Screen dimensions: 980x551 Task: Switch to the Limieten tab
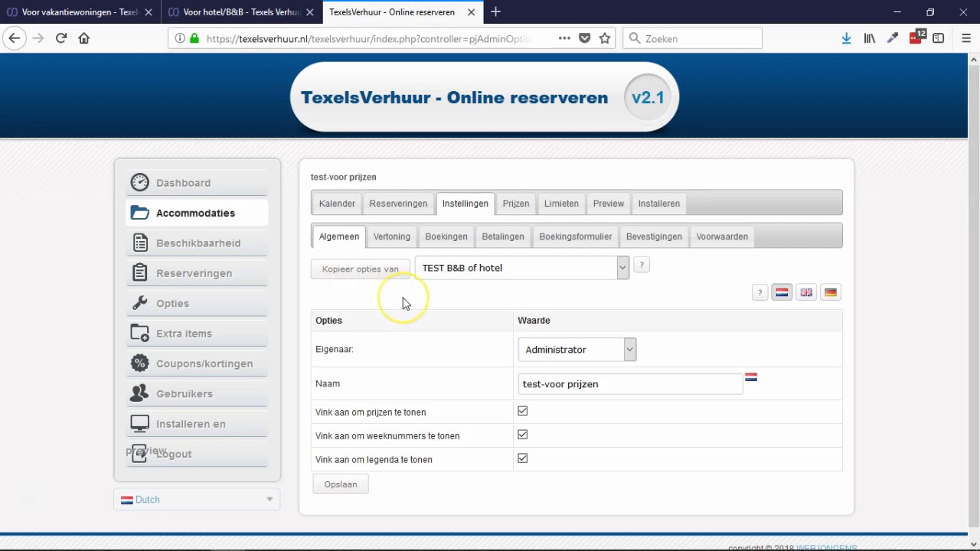561,204
